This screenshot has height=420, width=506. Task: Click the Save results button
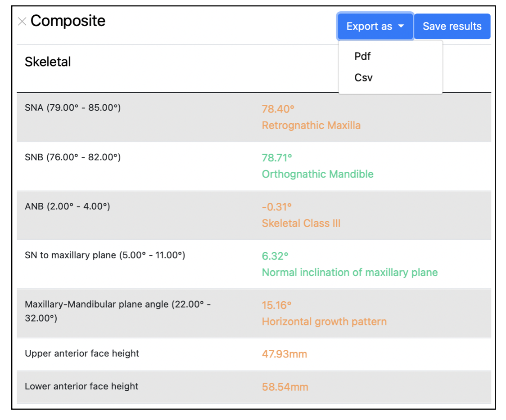point(452,27)
